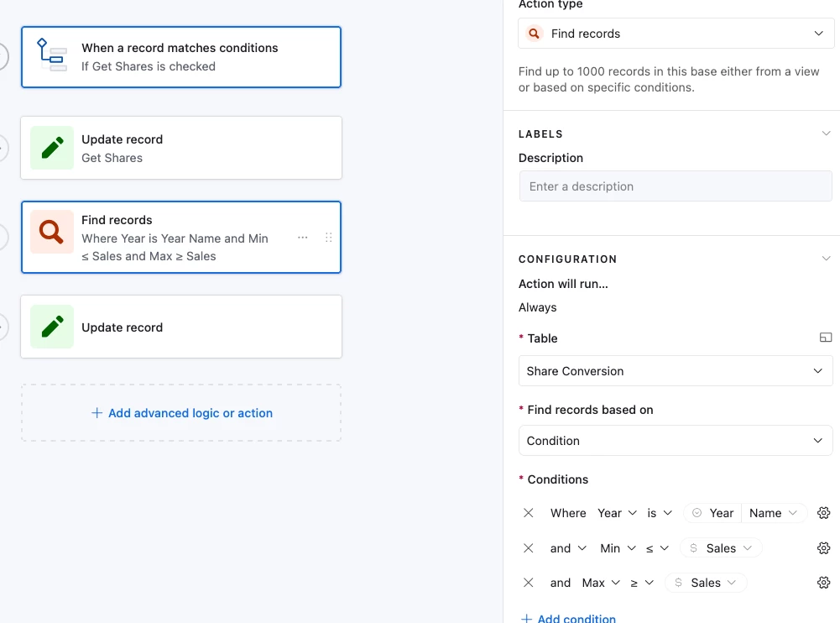
Task: Remove the Max condition row
Action: pyautogui.click(x=529, y=583)
